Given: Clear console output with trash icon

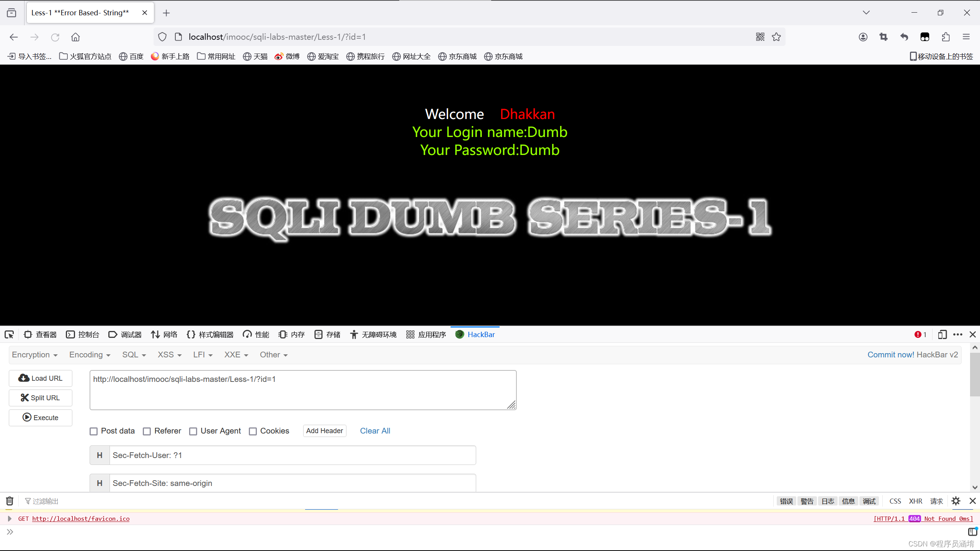Looking at the screenshot, I should pos(10,501).
